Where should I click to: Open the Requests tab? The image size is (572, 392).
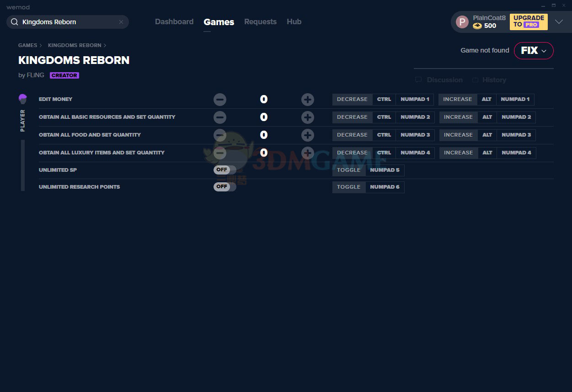(260, 22)
